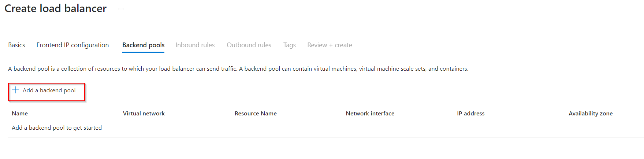
Task: Switch to the Tags tab
Action: tap(289, 45)
